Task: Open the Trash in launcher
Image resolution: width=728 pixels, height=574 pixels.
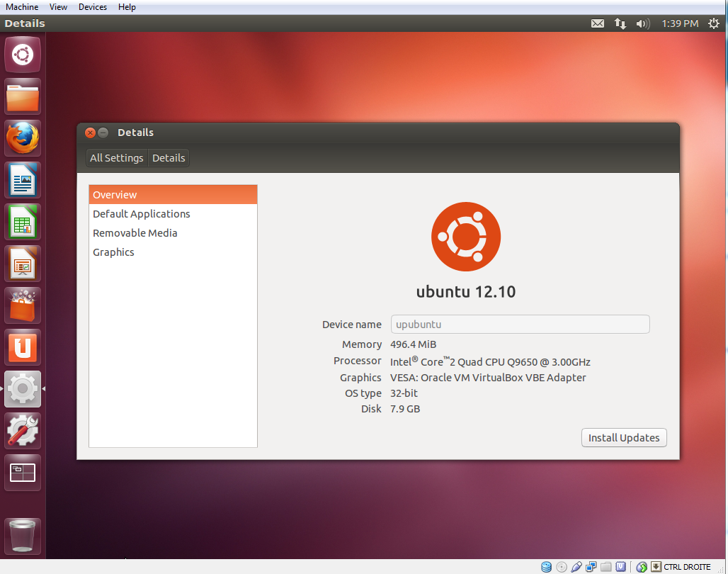Action: [x=22, y=536]
